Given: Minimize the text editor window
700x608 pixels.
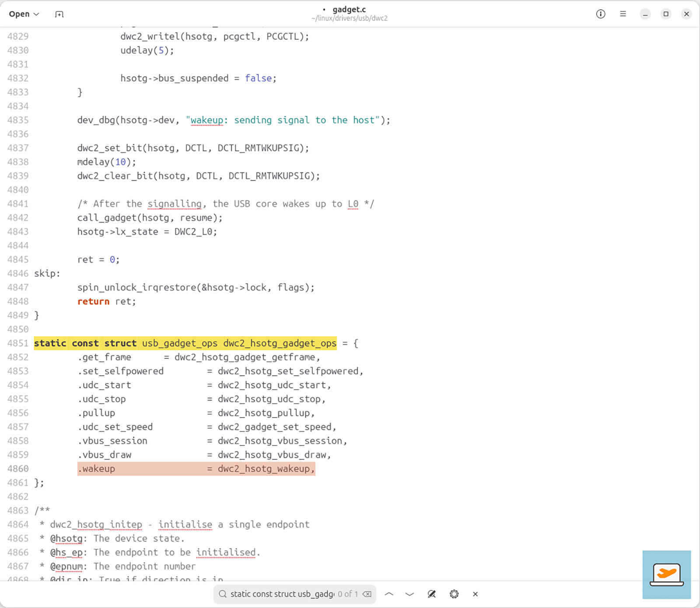Looking at the screenshot, I should pyautogui.click(x=645, y=14).
